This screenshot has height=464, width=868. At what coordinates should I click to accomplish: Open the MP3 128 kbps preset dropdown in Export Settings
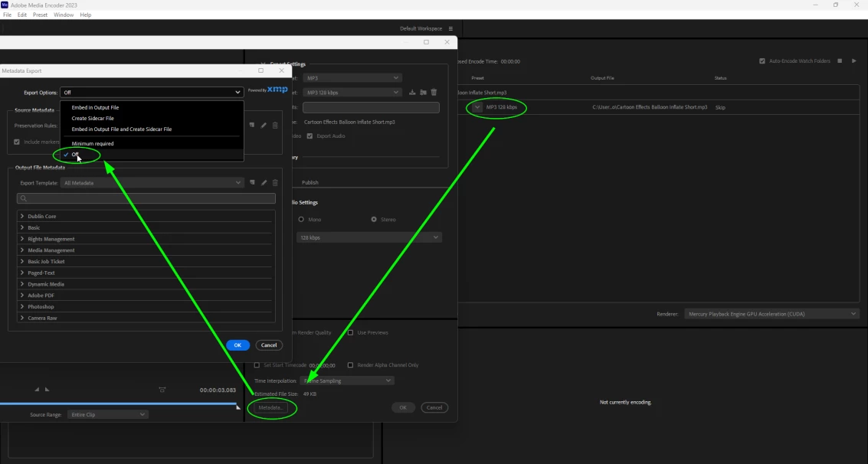coord(352,93)
